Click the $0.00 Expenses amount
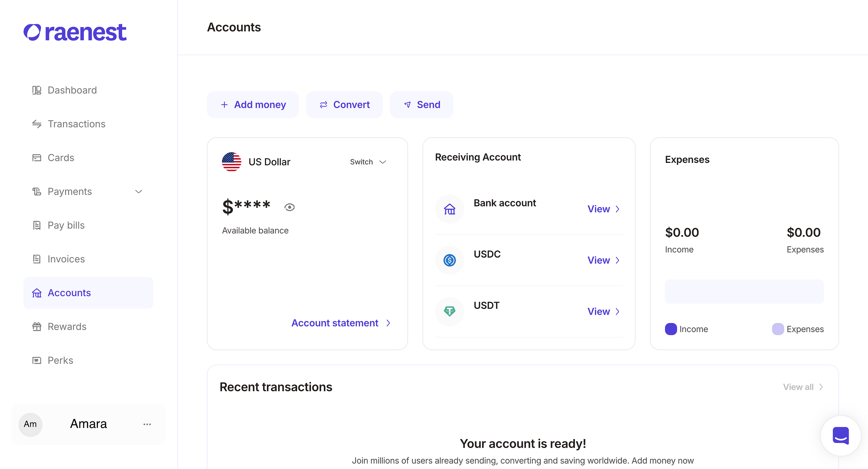Image resolution: width=868 pixels, height=469 pixels. (803, 232)
